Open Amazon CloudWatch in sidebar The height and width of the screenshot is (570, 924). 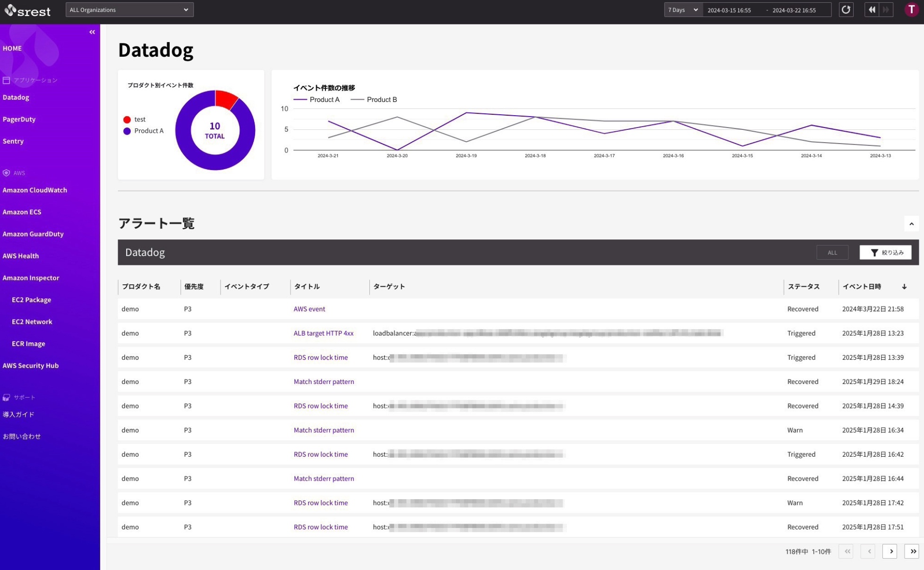coord(34,190)
